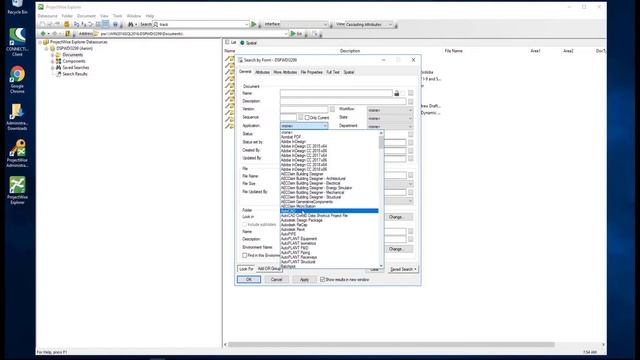Select AutoCAD in the application list

point(329,211)
